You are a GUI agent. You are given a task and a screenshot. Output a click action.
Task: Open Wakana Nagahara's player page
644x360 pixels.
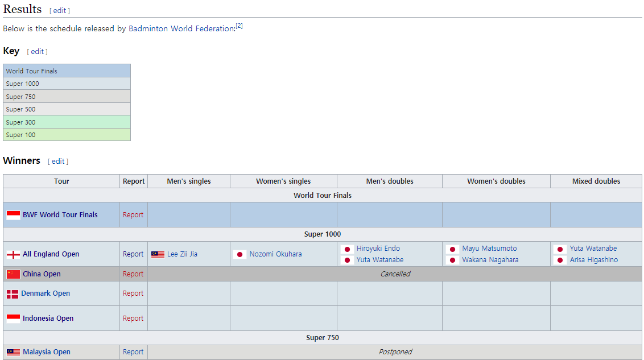pyautogui.click(x=490, y=260)
